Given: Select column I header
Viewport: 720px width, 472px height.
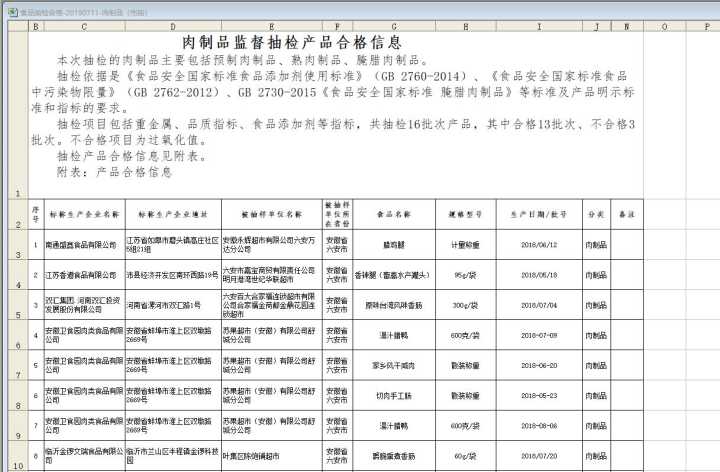Looking at the screenshot, I should (x=539, y=27).
